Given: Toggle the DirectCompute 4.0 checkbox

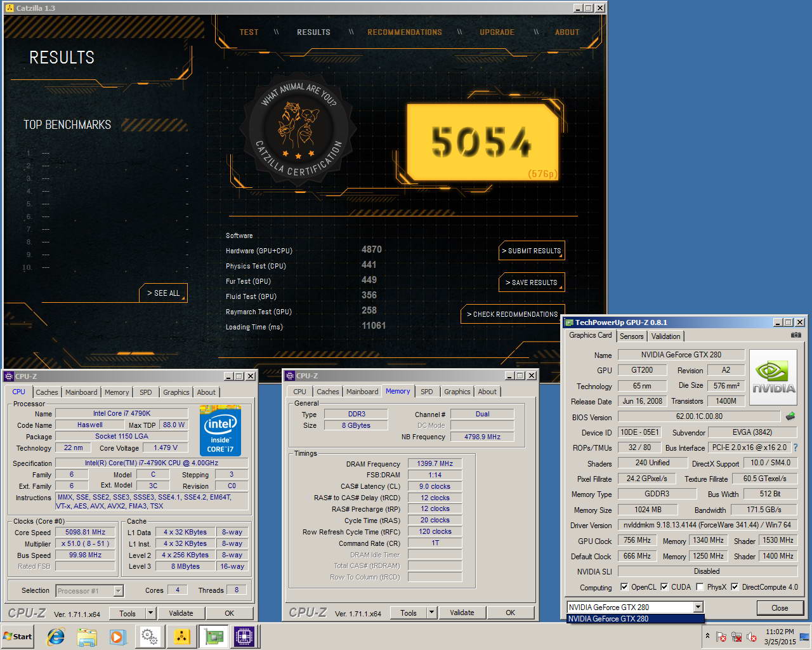Looking at the screenshot, I should (x=735, y=587).
